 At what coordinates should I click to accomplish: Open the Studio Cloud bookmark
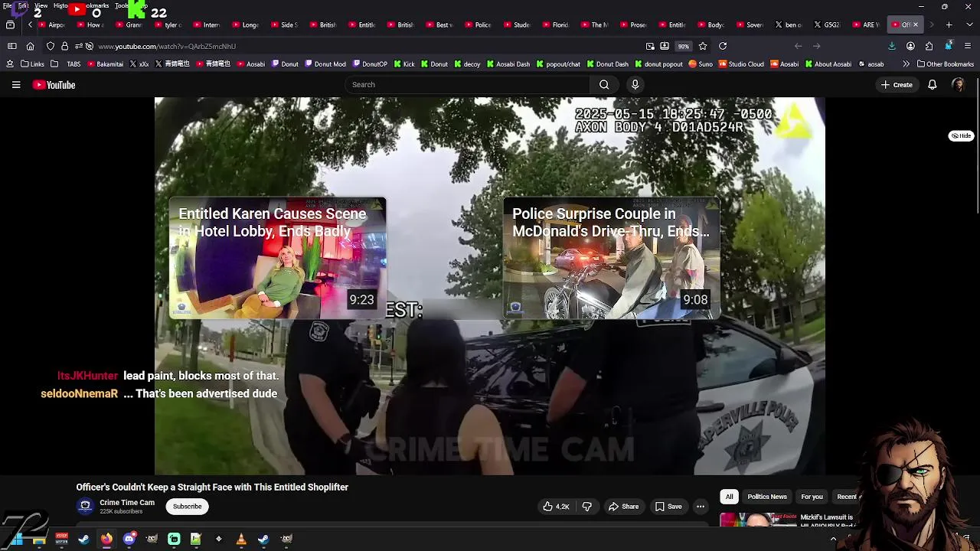tap(741, 64)
